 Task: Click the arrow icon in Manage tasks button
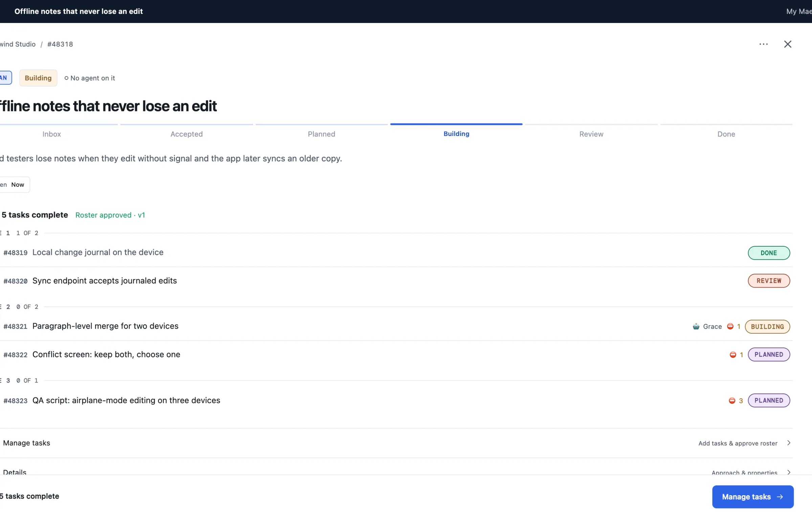(x=780, y=497)
